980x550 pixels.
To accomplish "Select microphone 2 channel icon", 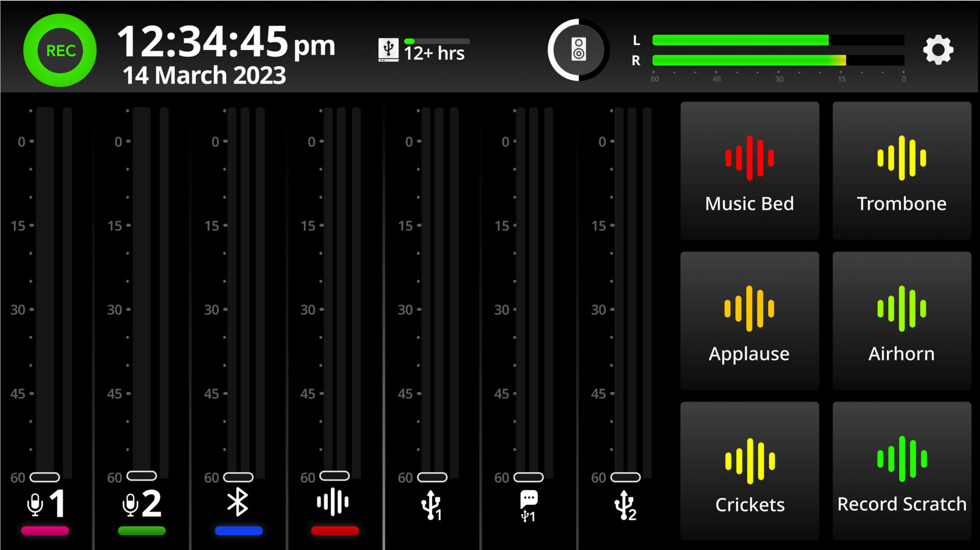I will [142, 504].
